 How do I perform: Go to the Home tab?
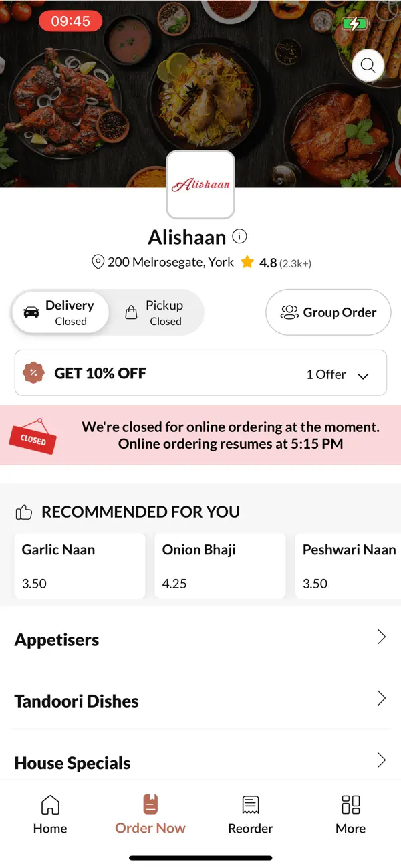[50, 814]
